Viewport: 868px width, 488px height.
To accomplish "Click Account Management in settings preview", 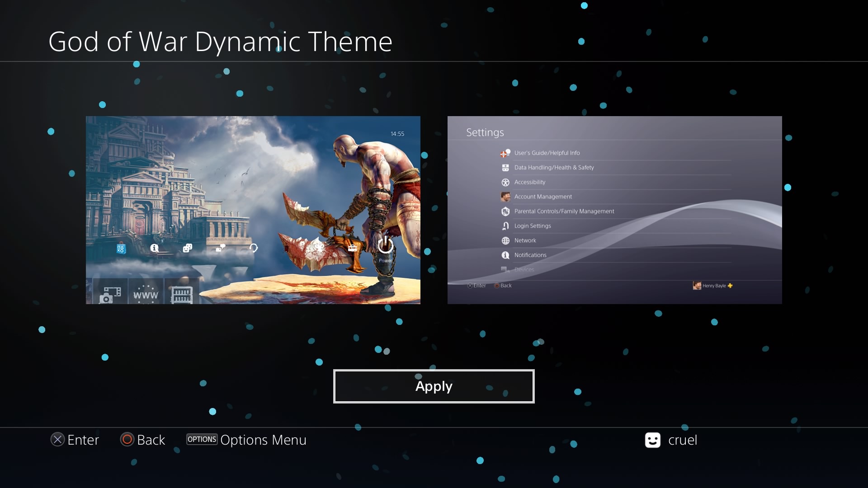I will click(543, 197).
